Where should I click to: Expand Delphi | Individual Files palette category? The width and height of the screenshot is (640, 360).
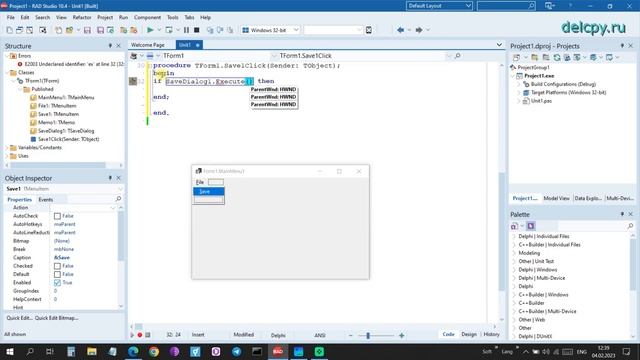pyautogui.click(x=514, y=236)
